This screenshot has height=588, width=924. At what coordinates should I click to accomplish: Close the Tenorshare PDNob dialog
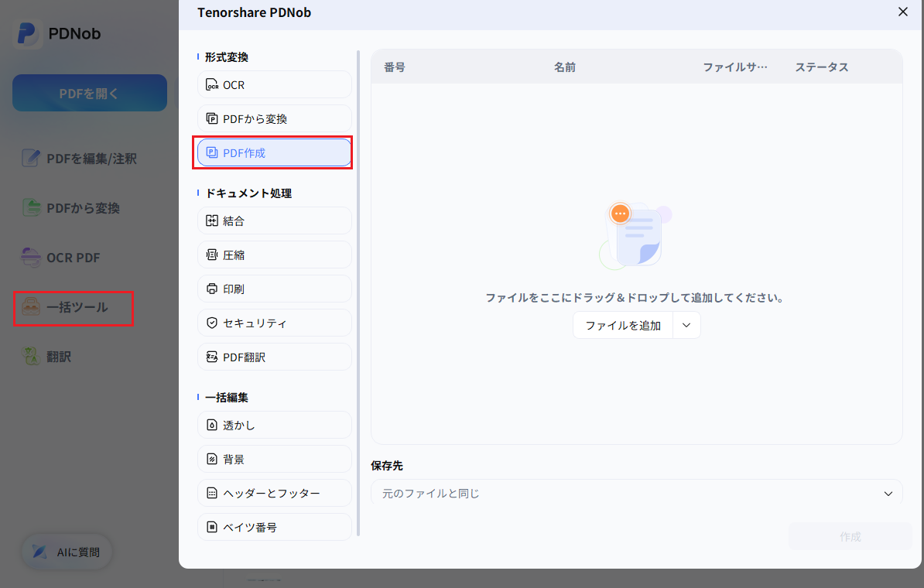coord(903,12)
